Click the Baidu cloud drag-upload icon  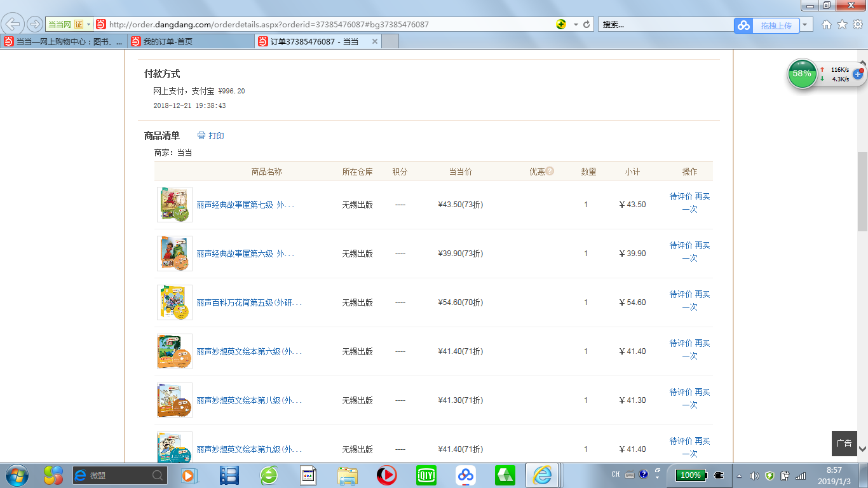click(743, 25)
